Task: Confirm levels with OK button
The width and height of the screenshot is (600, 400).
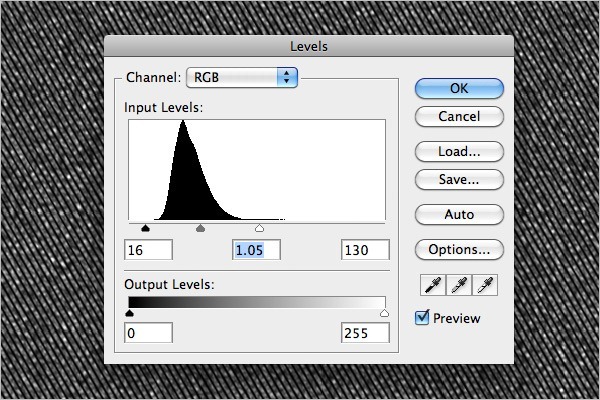Action: (x=459, y=88)
